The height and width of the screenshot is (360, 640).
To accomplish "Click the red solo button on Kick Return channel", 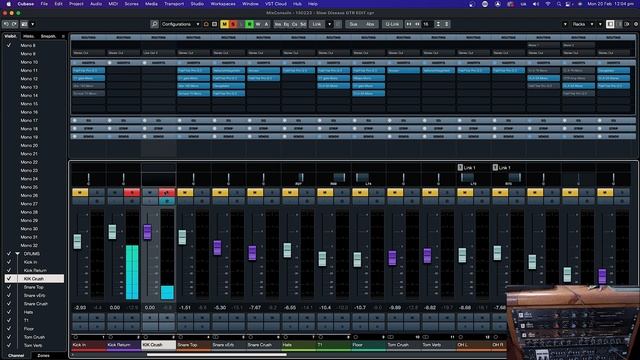I will 132,192.
